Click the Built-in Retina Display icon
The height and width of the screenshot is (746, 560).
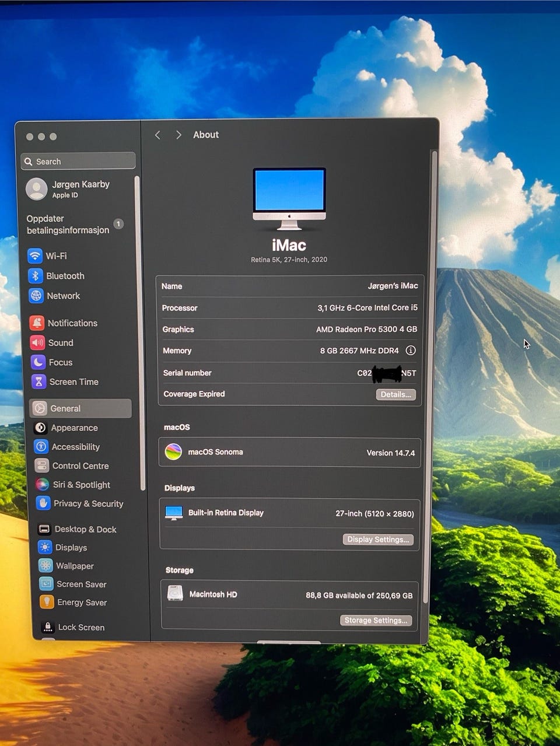(x=174, y=513)
